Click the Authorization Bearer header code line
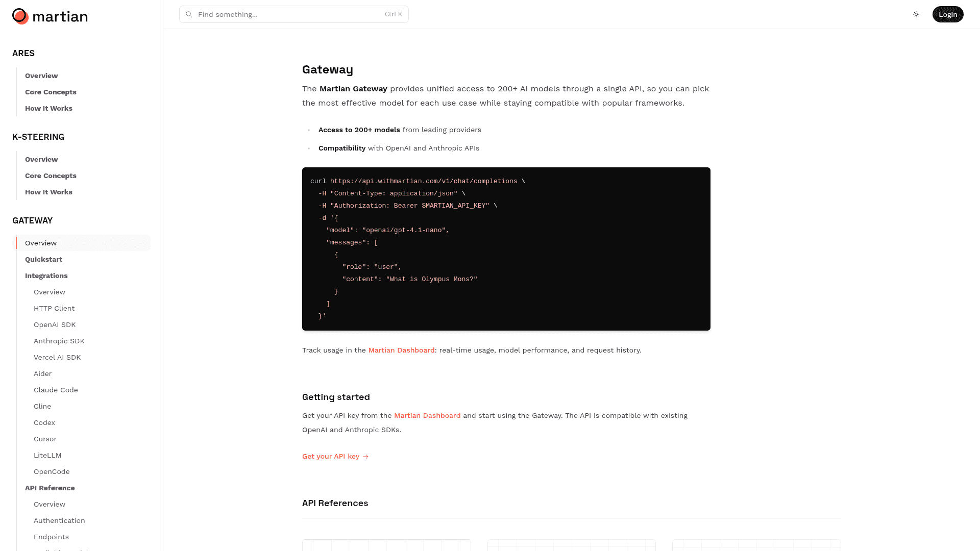The image size is (980, 551). pos(408,206)
